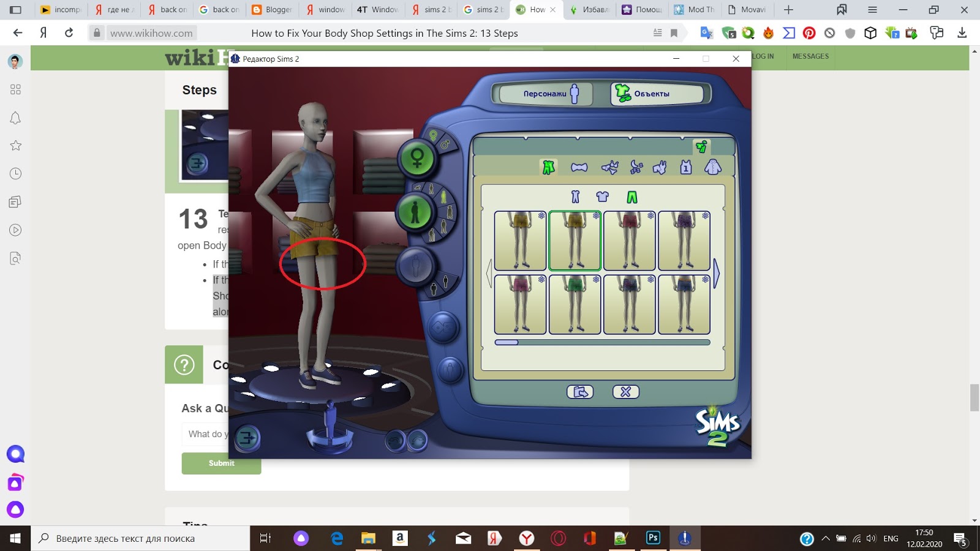Select the male gender symbol
The height and width of the screenshot is (551, 980).
tap(446, 144)
